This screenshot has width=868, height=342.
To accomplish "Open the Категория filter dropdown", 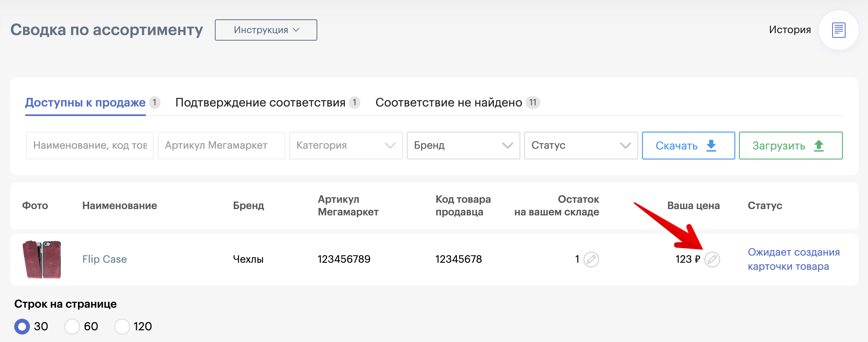I will coord(346,146).
